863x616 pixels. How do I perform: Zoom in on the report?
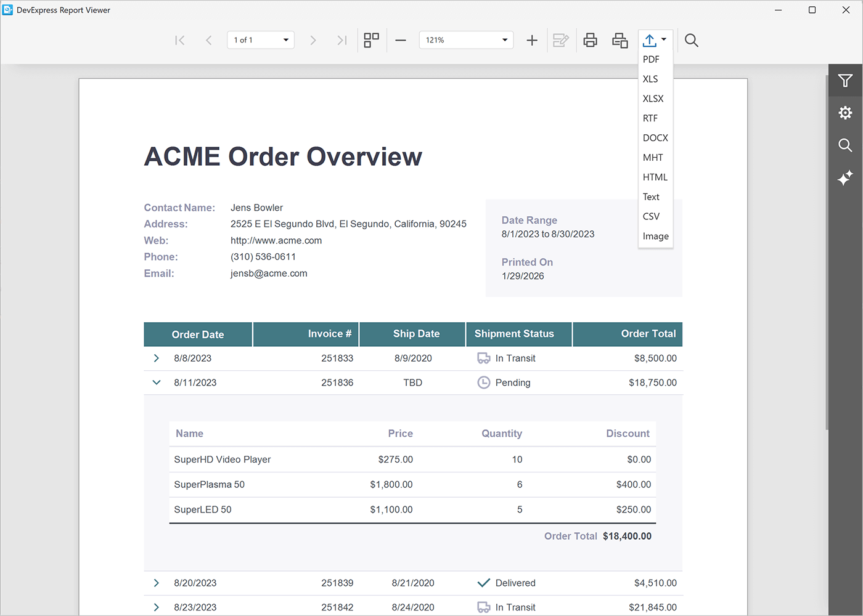[x=531, y=40]
